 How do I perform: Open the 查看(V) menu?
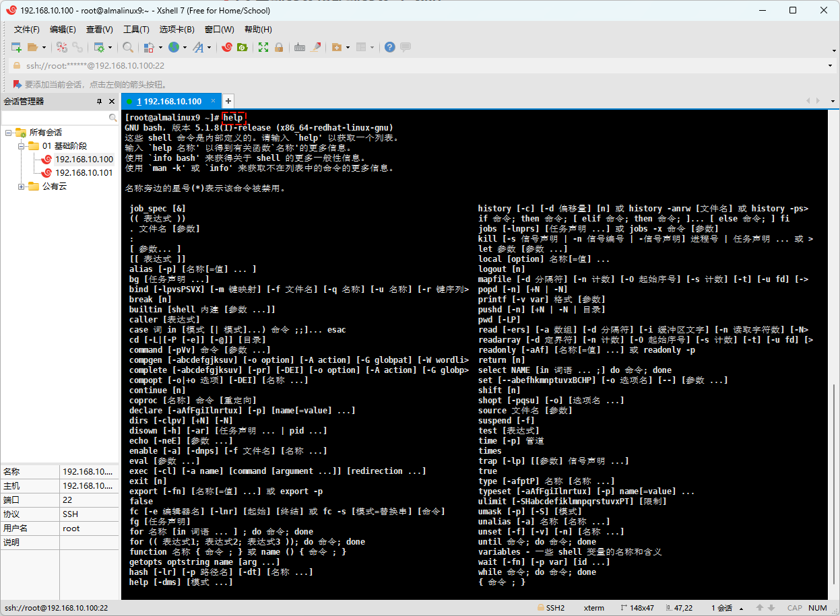(x=99, y=30)
